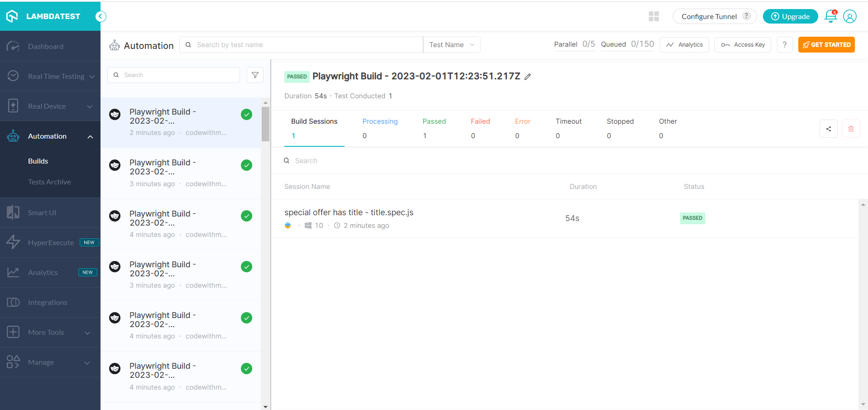Delete the build with the trash icon
This screenshot has height=410, width=868.
tap(851, 129)
